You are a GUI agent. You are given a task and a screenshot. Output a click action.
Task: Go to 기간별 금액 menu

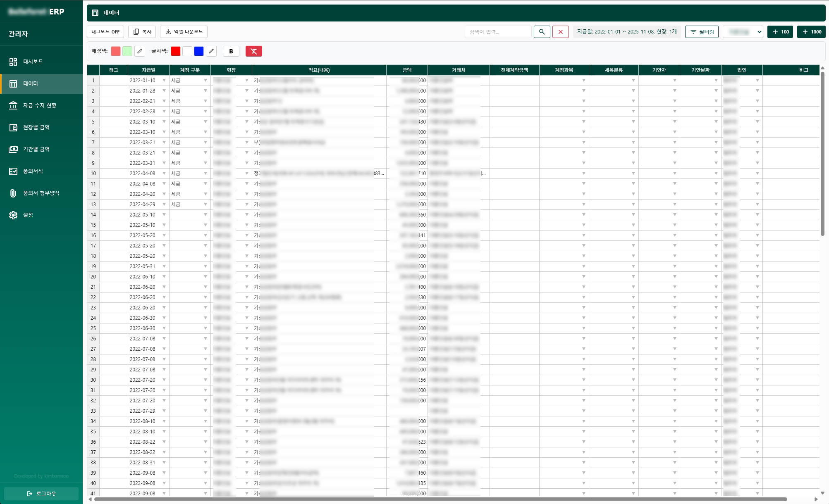pos(36,149)
